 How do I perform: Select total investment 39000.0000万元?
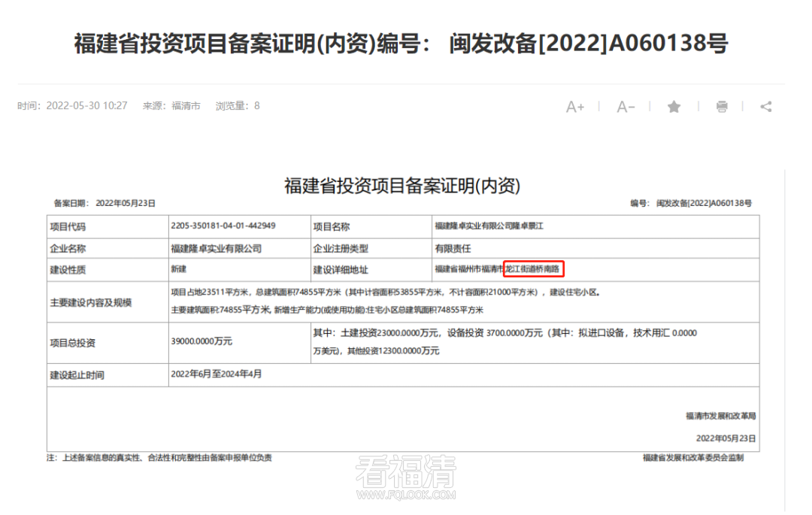point(201,341)
